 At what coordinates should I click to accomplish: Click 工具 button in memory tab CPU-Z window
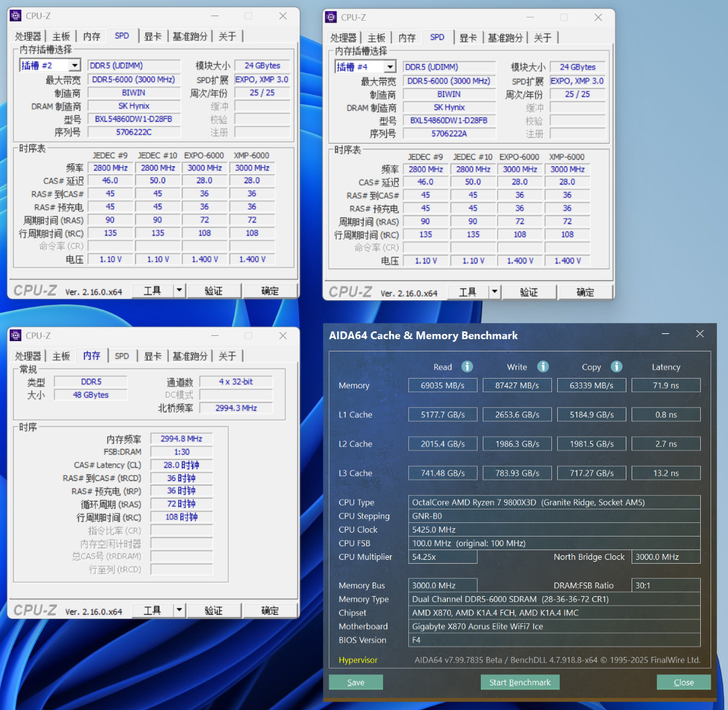tap(153, 610)
